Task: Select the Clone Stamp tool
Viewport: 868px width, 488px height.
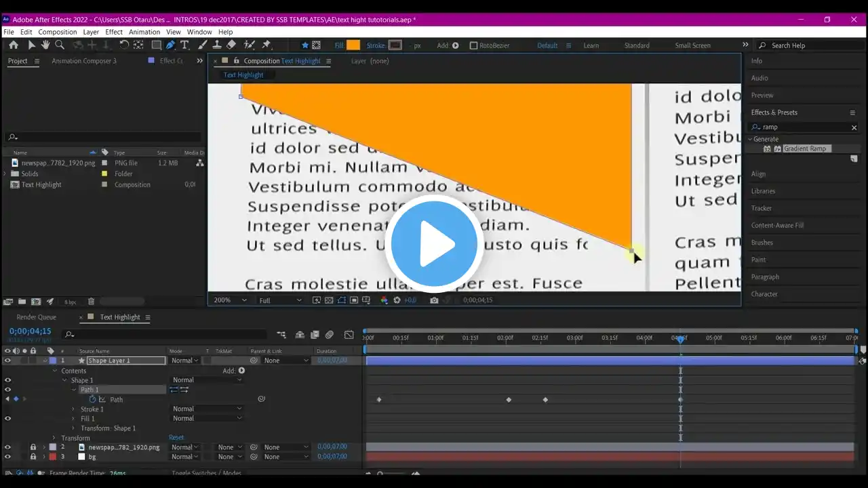Action: (217, 45)
